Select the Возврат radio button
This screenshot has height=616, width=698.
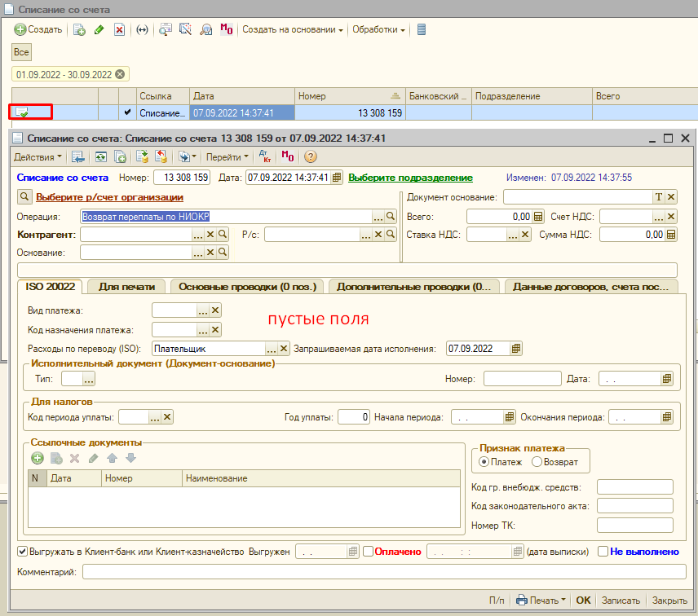[537, 462]
